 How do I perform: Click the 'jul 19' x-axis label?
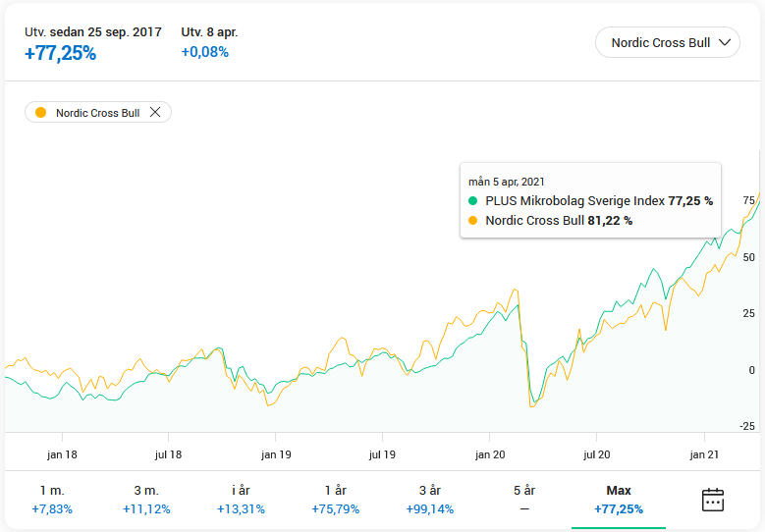383,454
